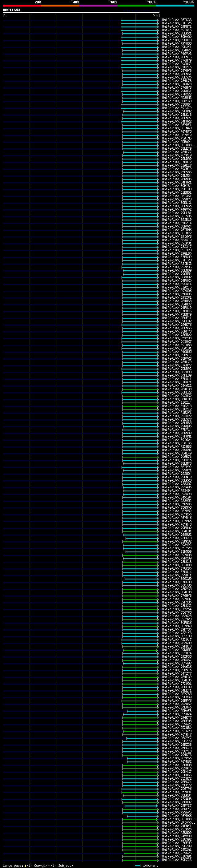The width and height of the screenshot is (197, 868).
Task: Select hit label UniRef100_Q0WQC1
Action: pyautogui.click(x=177, y=91)
